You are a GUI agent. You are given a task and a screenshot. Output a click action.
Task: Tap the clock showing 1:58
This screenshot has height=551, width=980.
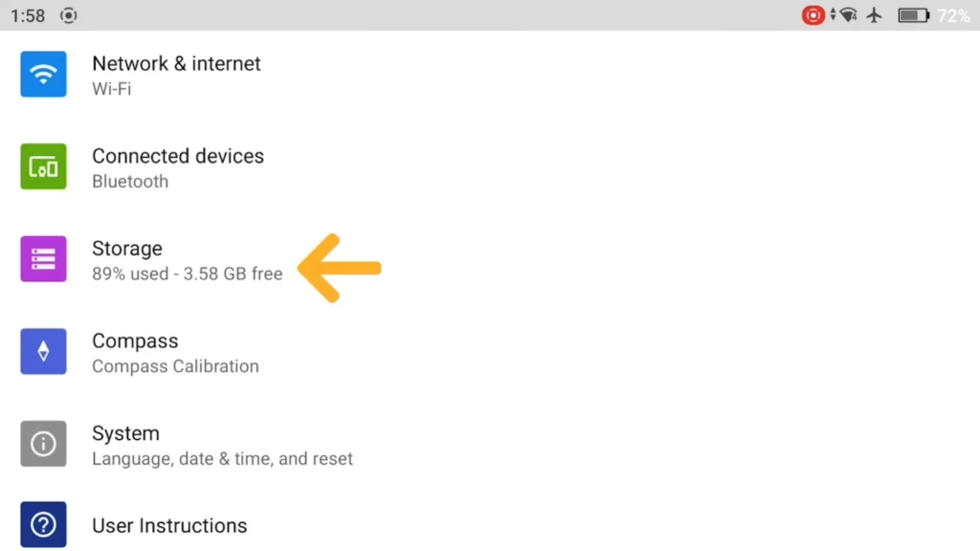(28, 15)
